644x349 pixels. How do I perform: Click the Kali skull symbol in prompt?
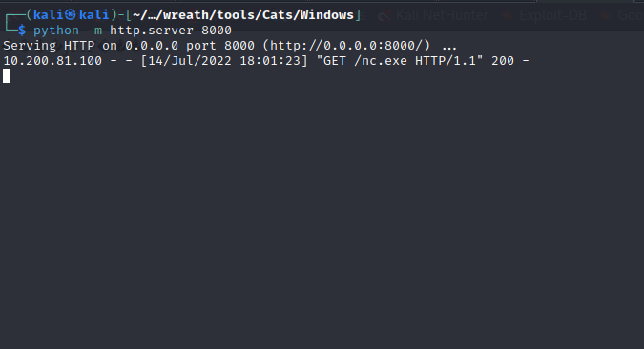click(70, 15)
